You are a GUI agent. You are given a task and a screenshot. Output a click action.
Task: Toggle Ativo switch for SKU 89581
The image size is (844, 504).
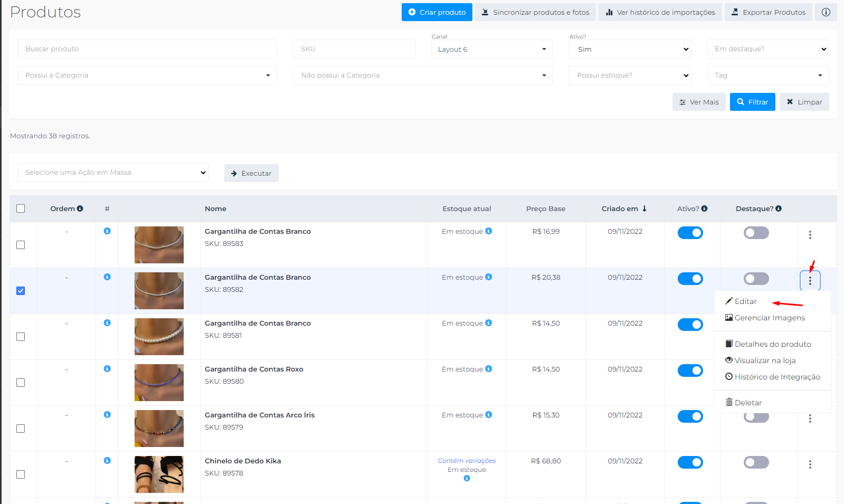click(690, 325)
